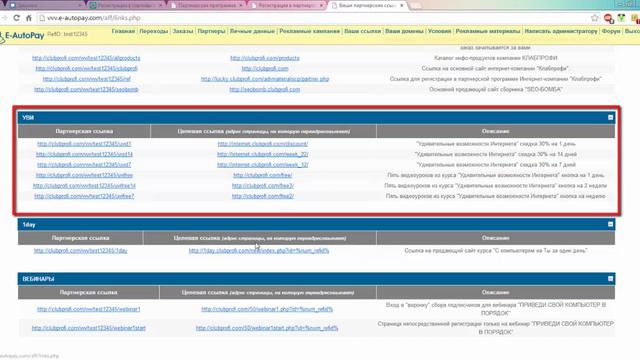Viewport: 640px width, 360px height.
Task: Click the ВЕБИНАРЫ section title
Action: click(38, 279)
